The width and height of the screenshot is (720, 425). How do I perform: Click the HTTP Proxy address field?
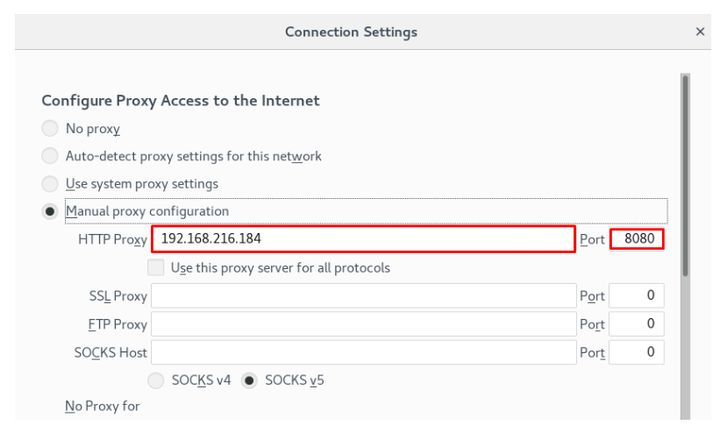click(363, 239)
